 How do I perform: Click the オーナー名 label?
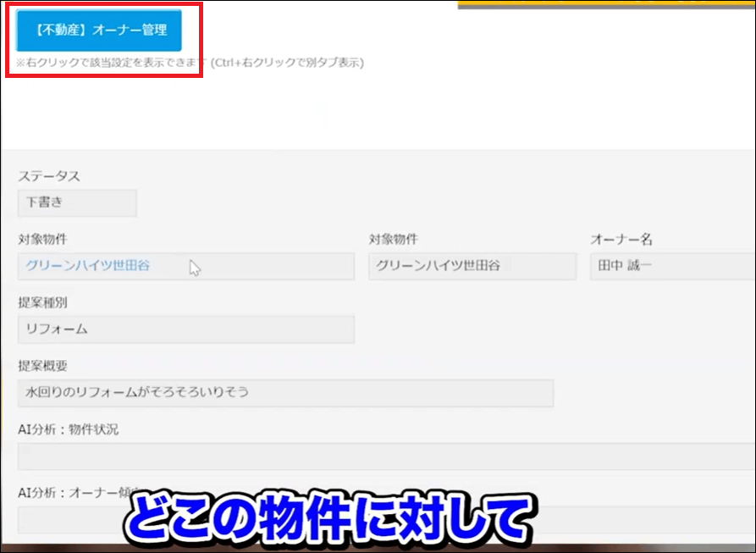tap(615, 239)
